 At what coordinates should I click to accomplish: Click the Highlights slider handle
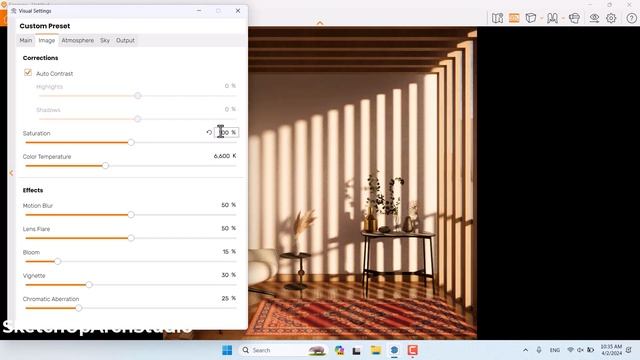tap(138, 96)
